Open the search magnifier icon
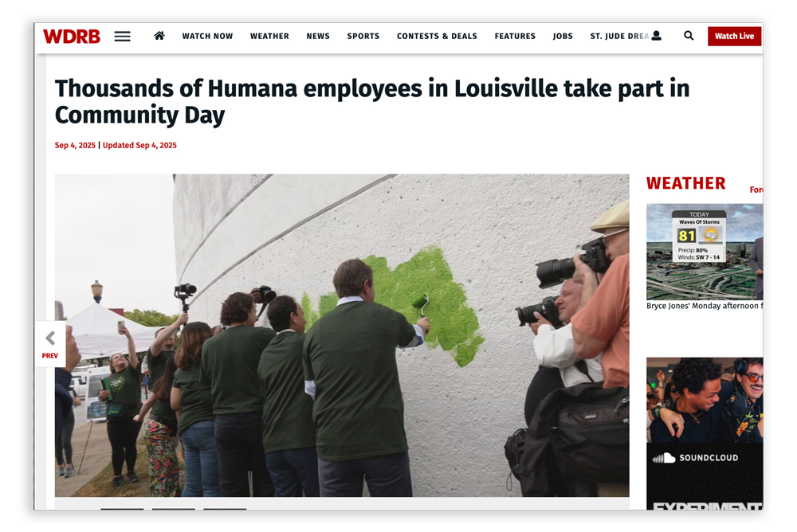 coord(689,36)
